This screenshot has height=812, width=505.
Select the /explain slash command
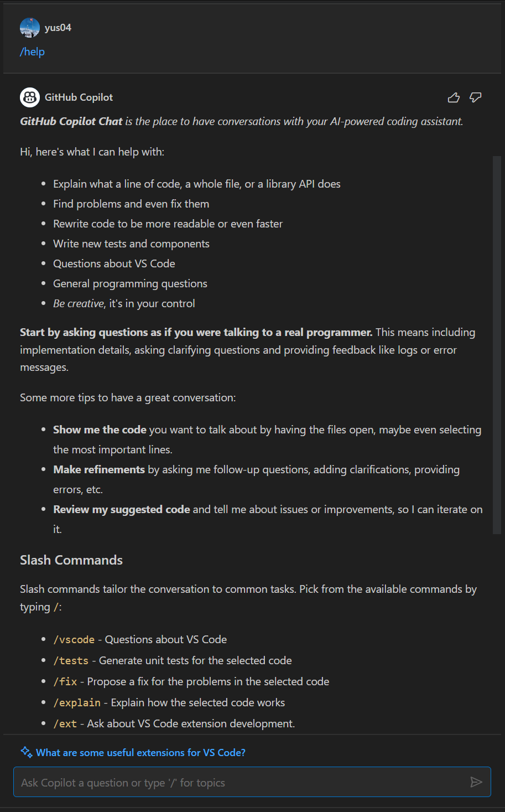tap(77, 702)
